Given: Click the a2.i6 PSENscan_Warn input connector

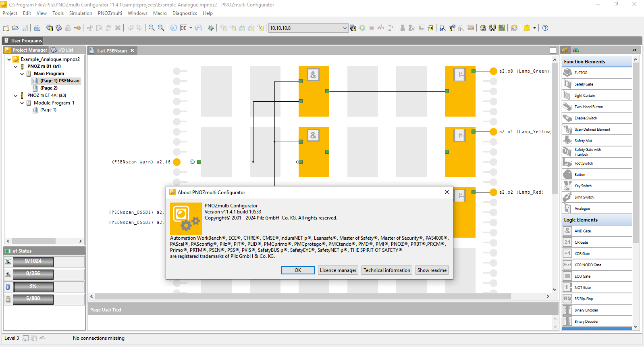Looking at the screenshot, I should click(177, 162).
